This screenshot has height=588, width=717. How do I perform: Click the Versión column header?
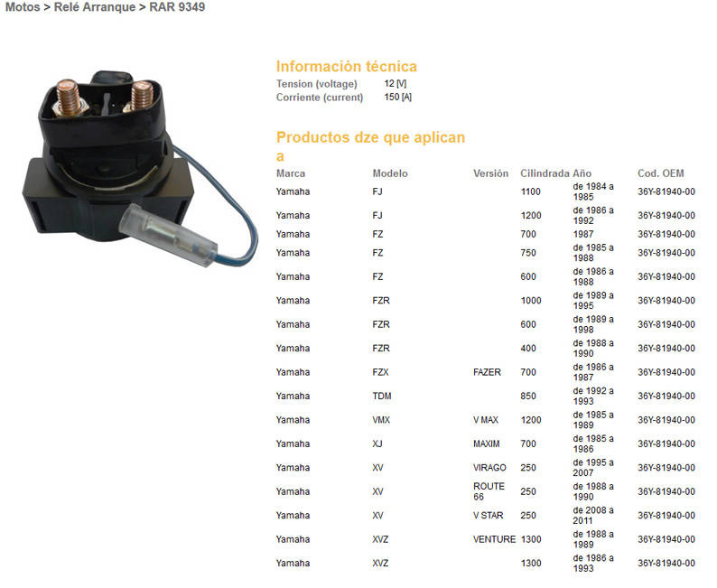click(x=490, y=173)
